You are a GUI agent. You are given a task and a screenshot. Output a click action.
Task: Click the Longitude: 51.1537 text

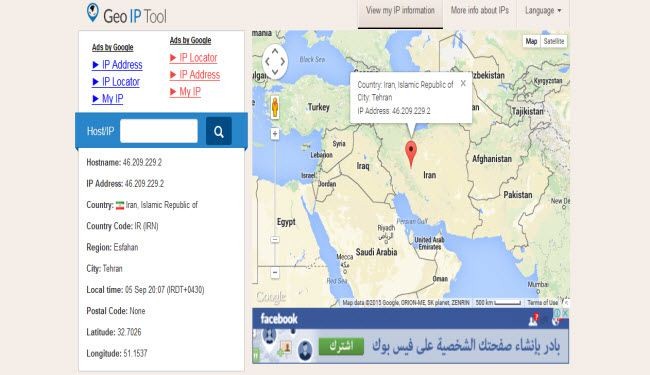pyautogui.click(x=117, y=353)
